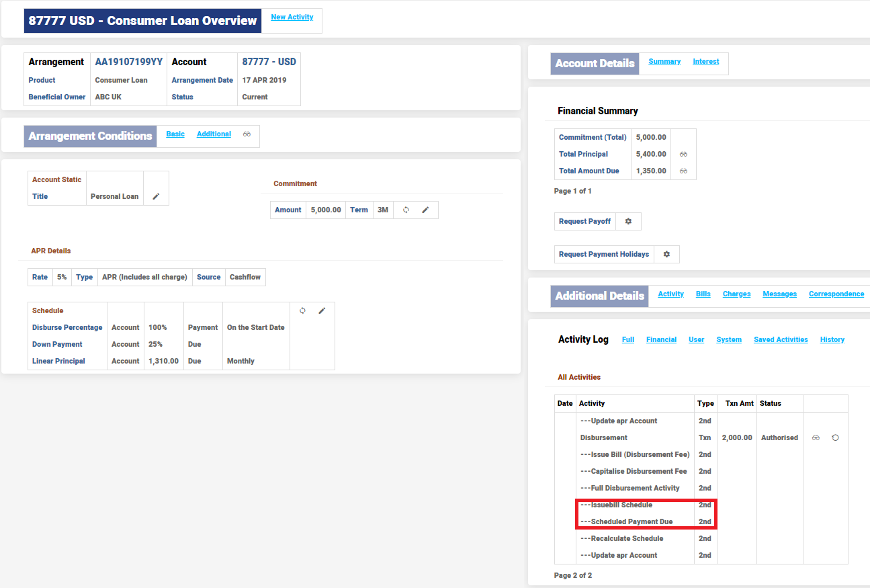870x588 pixels.
Task: Open the New Activity link
Action: [x=292, y=17]
